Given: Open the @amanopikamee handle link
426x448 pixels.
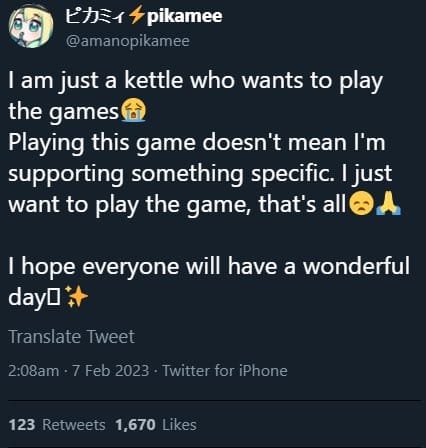Looking at the screenshot, I should 128,41.
